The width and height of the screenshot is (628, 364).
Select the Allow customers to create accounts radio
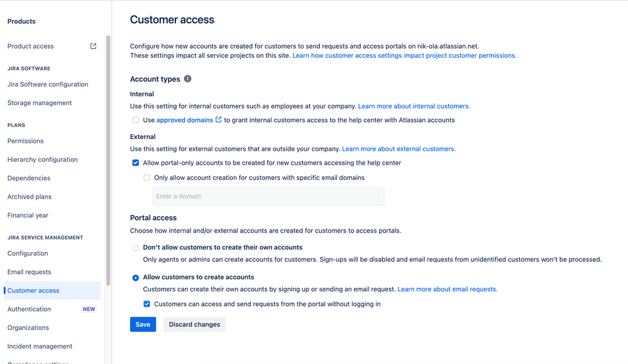tap(136, 278)
